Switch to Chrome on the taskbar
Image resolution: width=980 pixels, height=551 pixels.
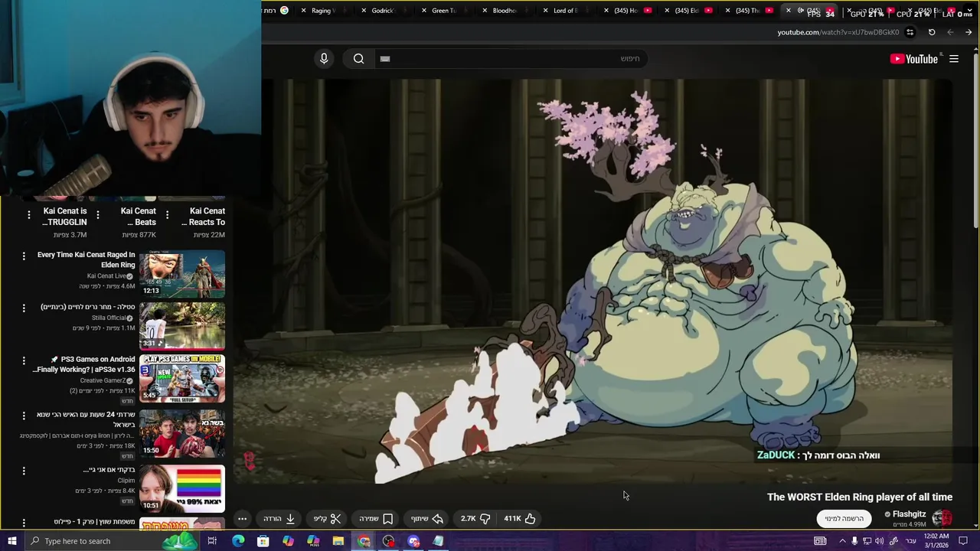pyautogui.click(x=364, y=541)
